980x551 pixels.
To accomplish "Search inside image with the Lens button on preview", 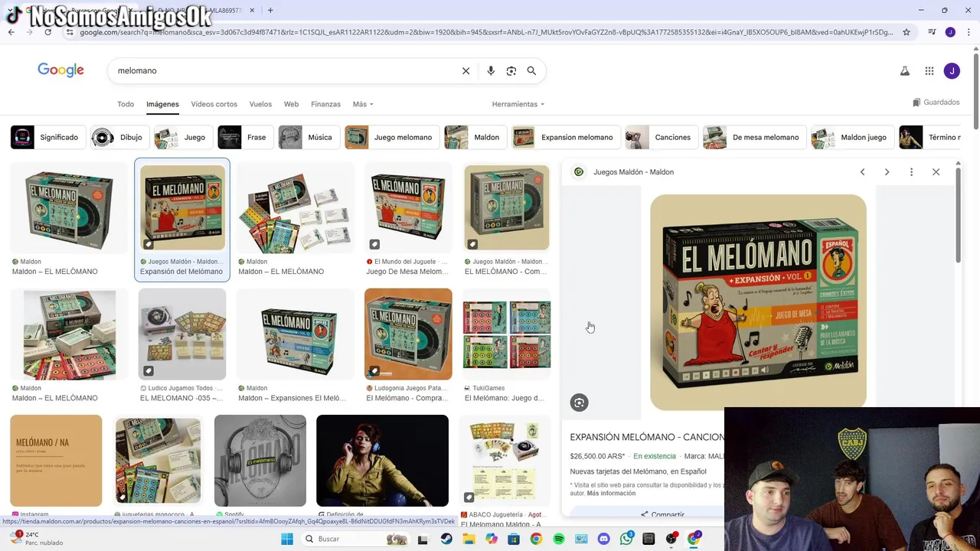I will pos(579,403).
